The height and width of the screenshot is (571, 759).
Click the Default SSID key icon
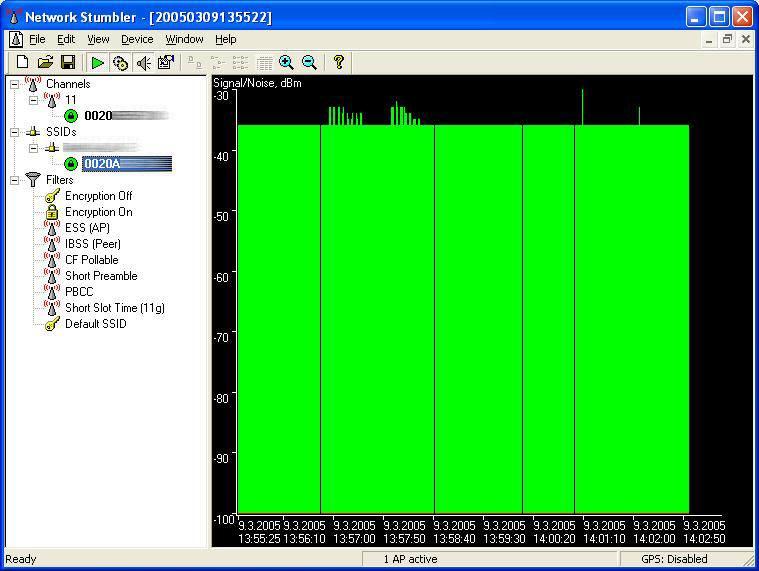coord(52,324)
